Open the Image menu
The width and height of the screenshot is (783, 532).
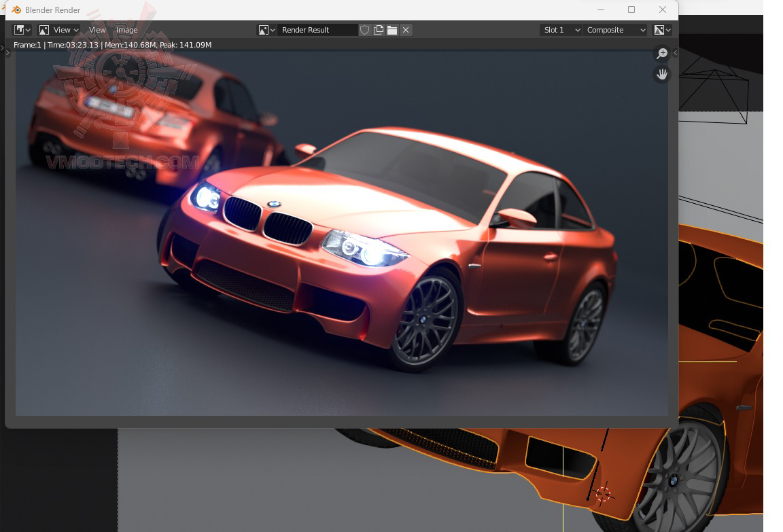tap(127, 30)
